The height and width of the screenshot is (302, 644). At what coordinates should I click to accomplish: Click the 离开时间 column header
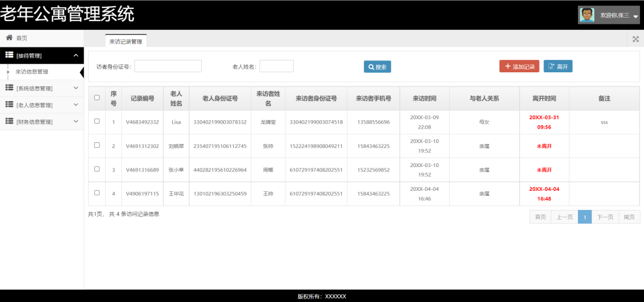[544, 98]
